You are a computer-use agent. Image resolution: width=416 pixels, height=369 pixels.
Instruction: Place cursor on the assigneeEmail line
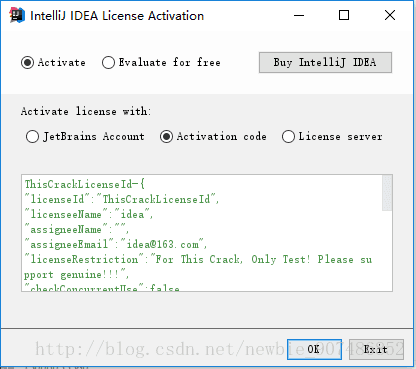point(115,244)
